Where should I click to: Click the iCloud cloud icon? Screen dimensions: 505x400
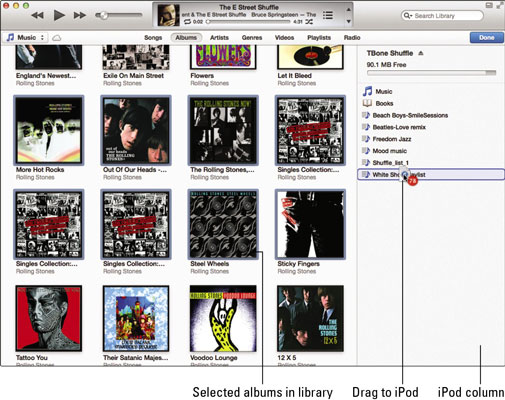(57, 38)
